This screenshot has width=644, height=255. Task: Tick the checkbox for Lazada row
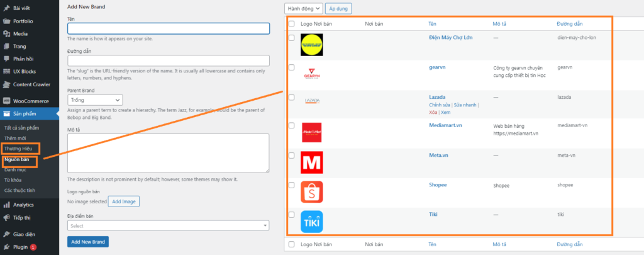point(292,97)
